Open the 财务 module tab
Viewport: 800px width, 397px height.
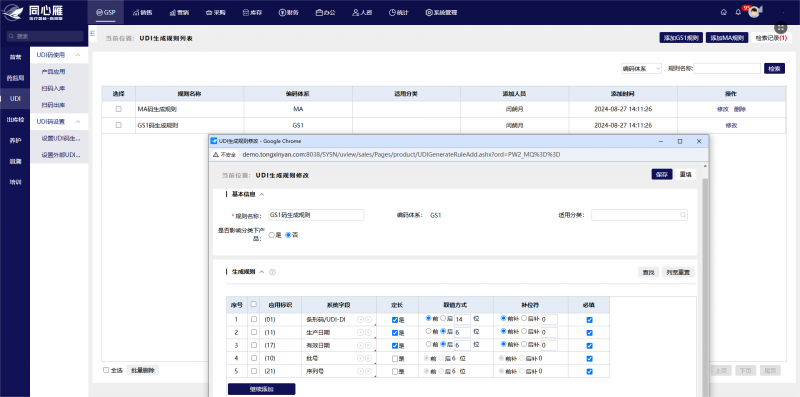289,12
